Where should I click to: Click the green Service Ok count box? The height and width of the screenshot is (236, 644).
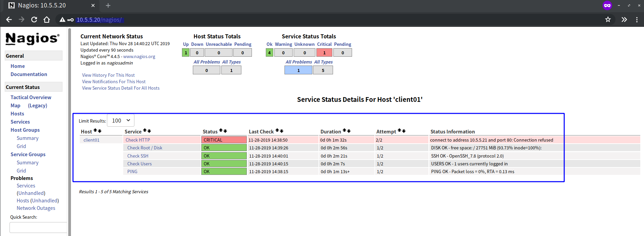[x=269, y=53]
